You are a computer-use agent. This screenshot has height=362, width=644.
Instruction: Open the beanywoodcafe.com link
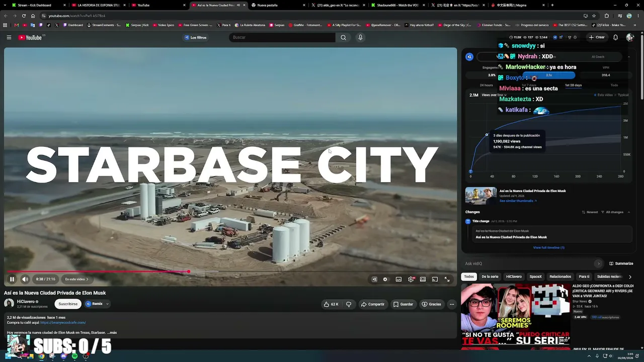pyautogui.click(x=63, y=322)
